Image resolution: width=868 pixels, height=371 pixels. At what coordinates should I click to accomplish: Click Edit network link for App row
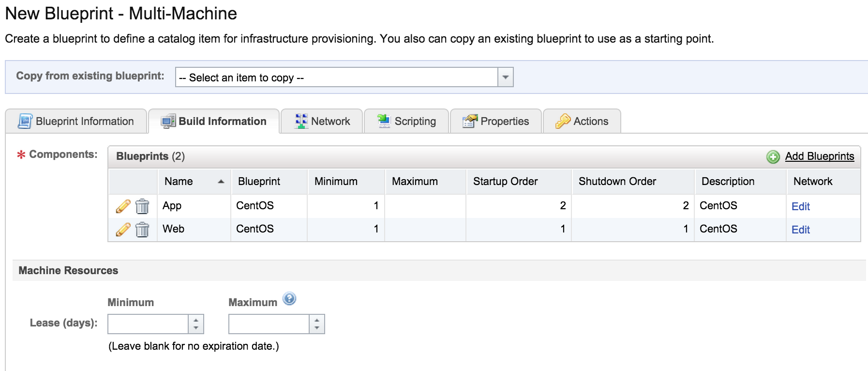coord(800,206)
